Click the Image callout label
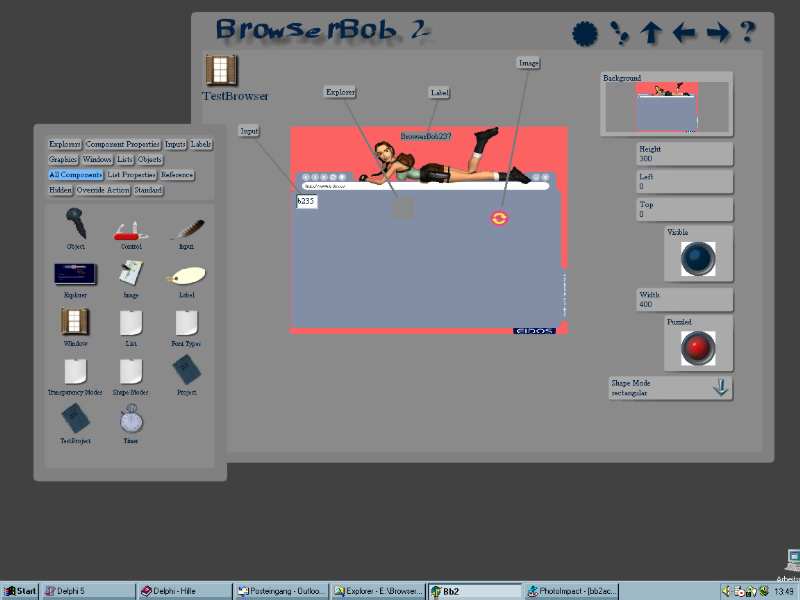Screen dimensions: 800x600 [x=528, y=63]
